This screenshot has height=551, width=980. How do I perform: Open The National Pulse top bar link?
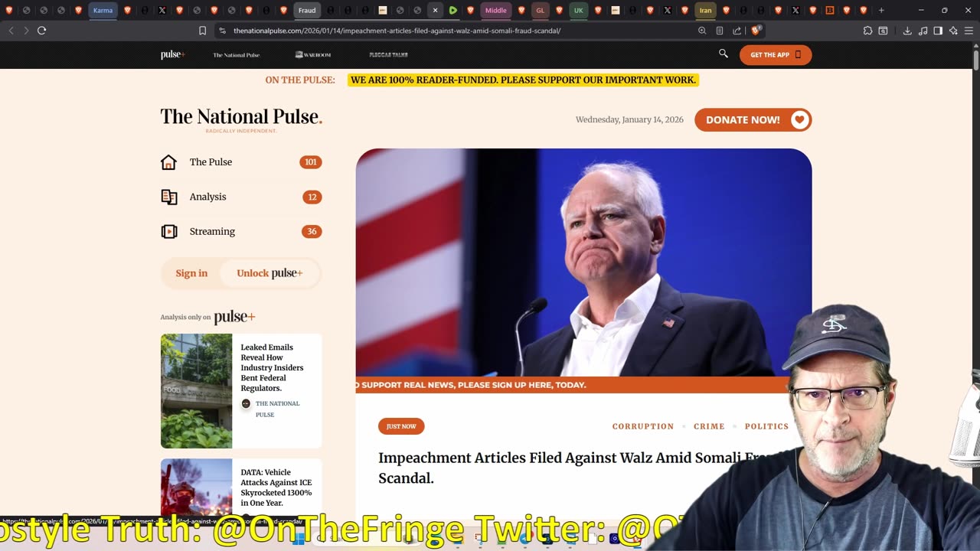point(236,55)
